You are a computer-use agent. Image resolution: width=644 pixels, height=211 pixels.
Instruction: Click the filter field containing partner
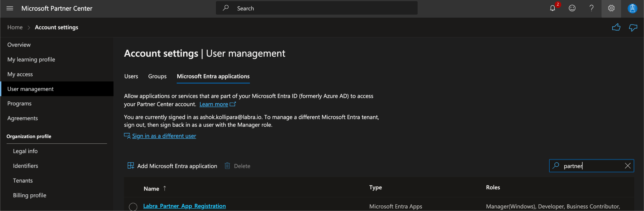[x=591, y=166]
